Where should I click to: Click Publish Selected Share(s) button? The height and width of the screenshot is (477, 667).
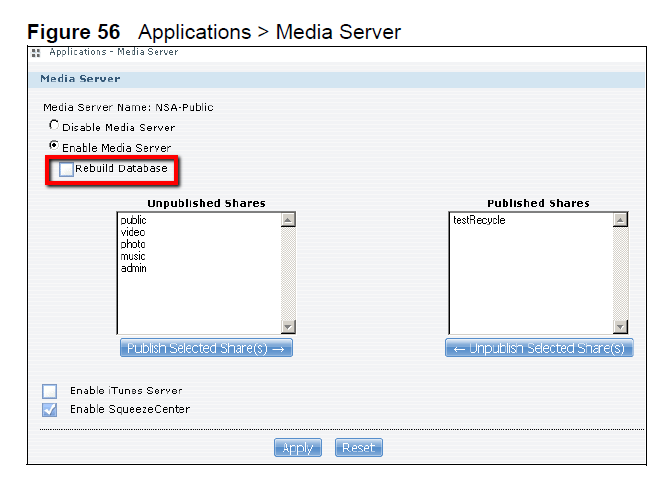[x=206, y=348]
